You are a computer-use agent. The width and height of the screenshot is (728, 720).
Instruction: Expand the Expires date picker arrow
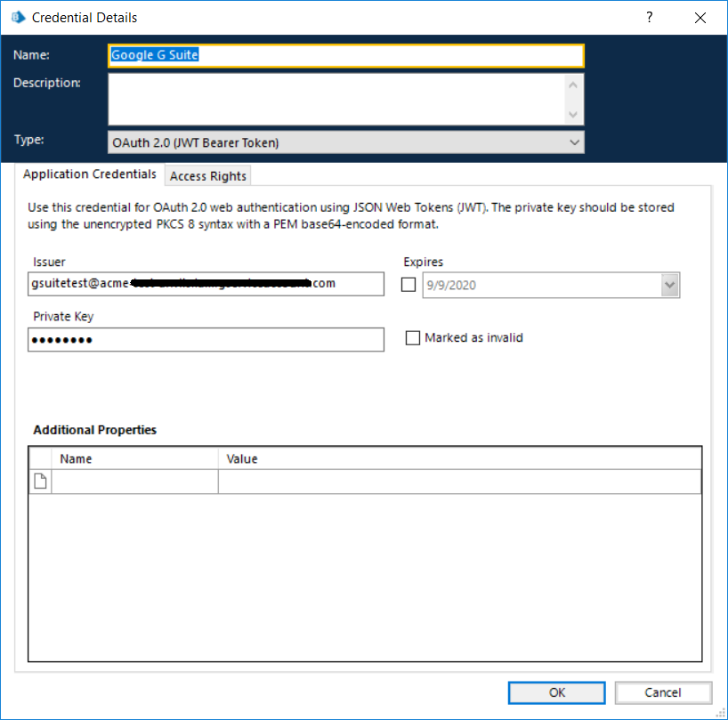coord(670,285)
